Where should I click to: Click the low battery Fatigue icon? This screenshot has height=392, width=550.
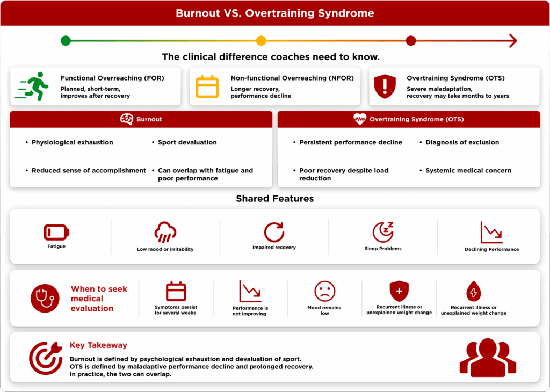coord(56,232)
